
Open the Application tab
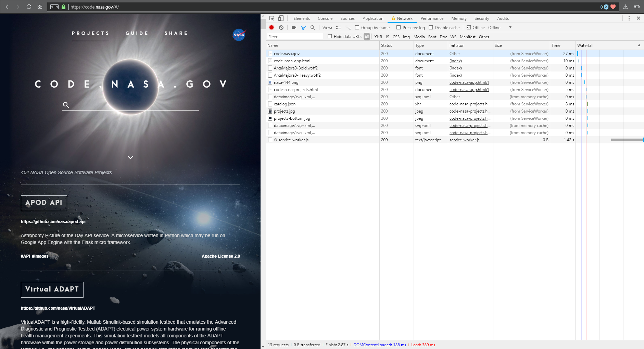373,18
